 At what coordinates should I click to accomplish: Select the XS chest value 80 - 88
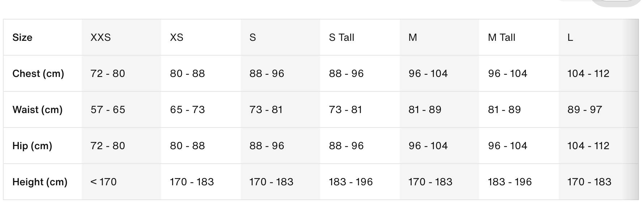tap(187, 74)
